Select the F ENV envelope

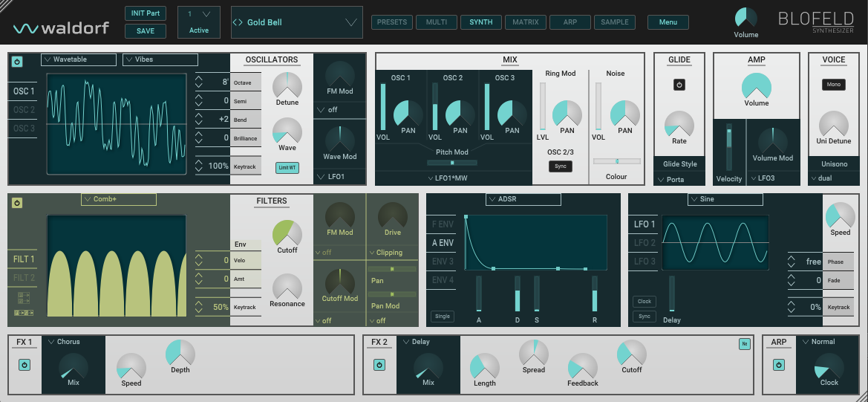(x=443, y=224)
